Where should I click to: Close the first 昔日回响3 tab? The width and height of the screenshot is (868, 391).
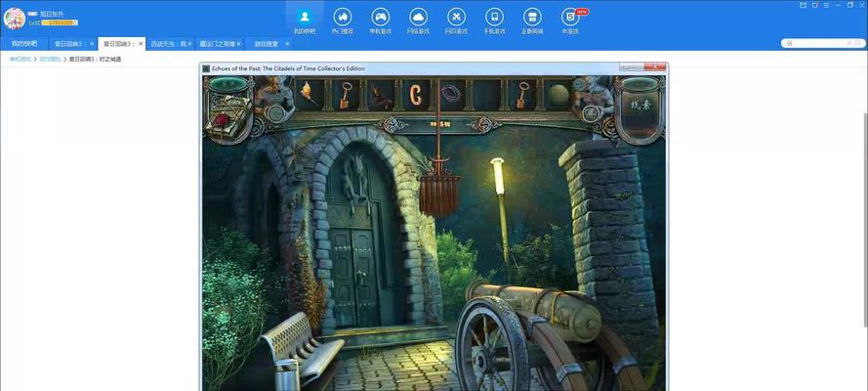pyautogui.click(x=92, y=44)
